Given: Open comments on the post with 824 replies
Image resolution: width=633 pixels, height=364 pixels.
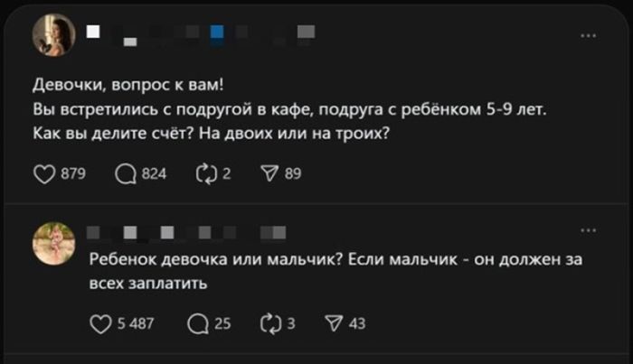Looking at the screenshot, I should (127, 174).
